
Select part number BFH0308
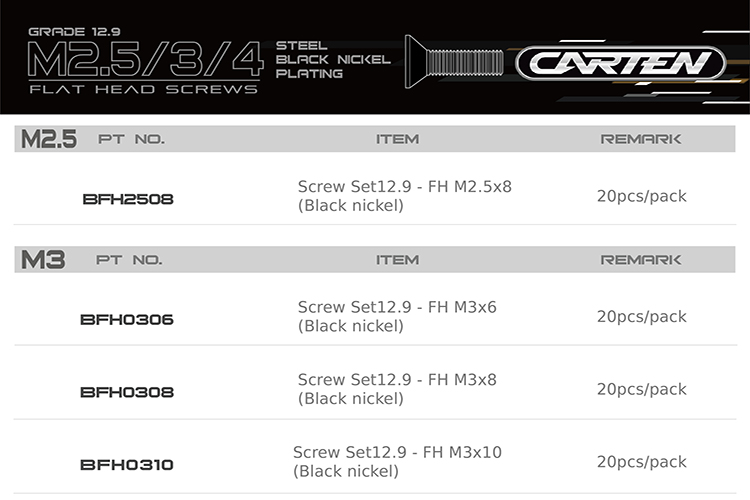pyautogui.click(x=127, y=392)
